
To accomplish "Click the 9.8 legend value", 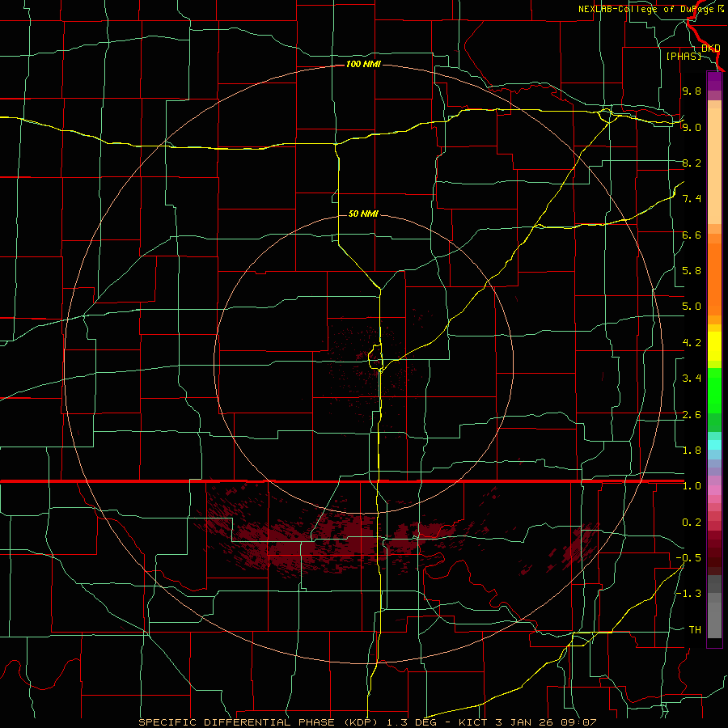I will pos(692,91).
